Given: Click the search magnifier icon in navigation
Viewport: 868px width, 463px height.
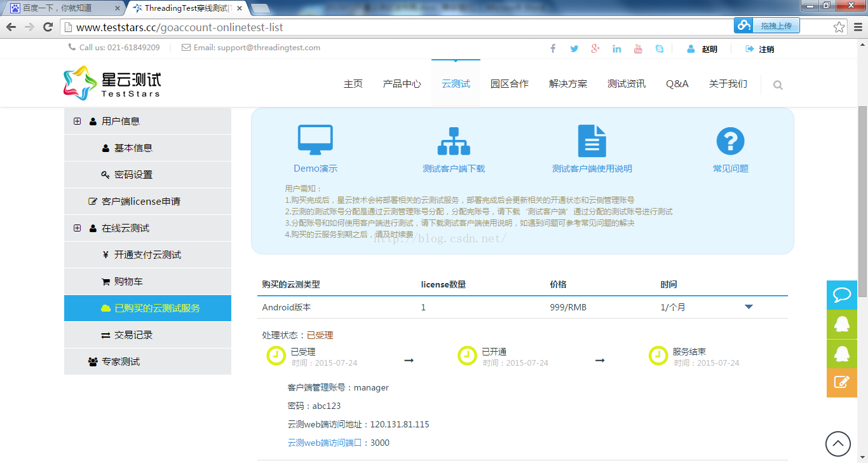Looking at the screenshot, I should pyautogui.click(x=778, y=85).
